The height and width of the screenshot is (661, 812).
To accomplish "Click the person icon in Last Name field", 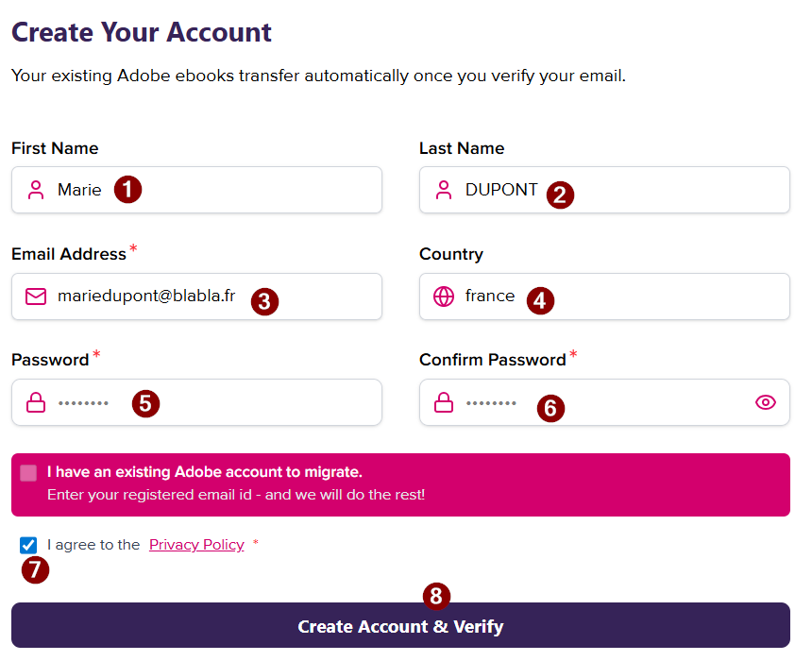I will click(444, 190).
